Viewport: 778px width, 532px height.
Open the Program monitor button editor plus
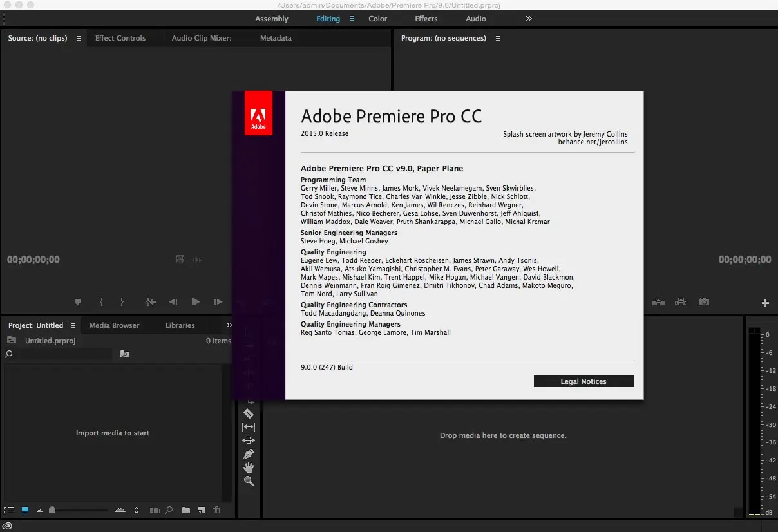click(x=765, y=303)
